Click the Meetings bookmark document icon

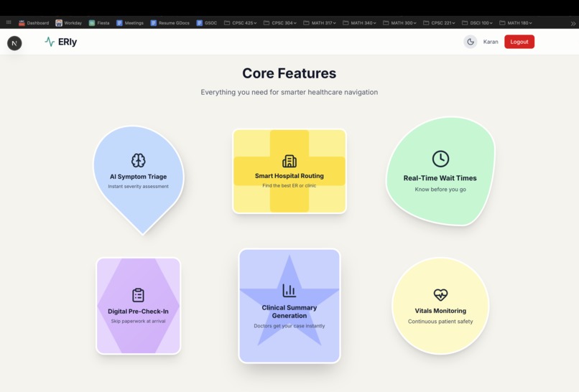(119, 23)
